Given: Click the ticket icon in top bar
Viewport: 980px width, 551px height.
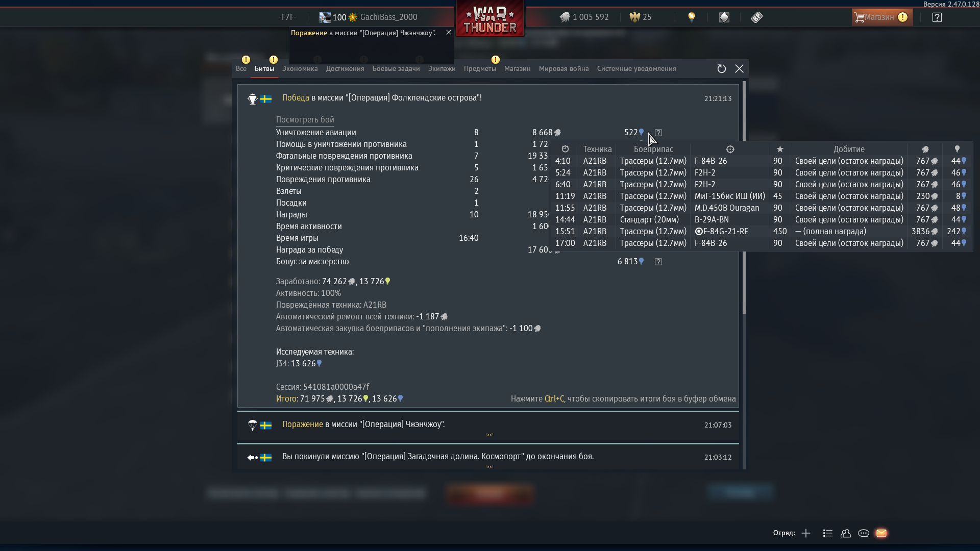Looking at the screenshot, I should pyautogui.click(x=757, y=17).
